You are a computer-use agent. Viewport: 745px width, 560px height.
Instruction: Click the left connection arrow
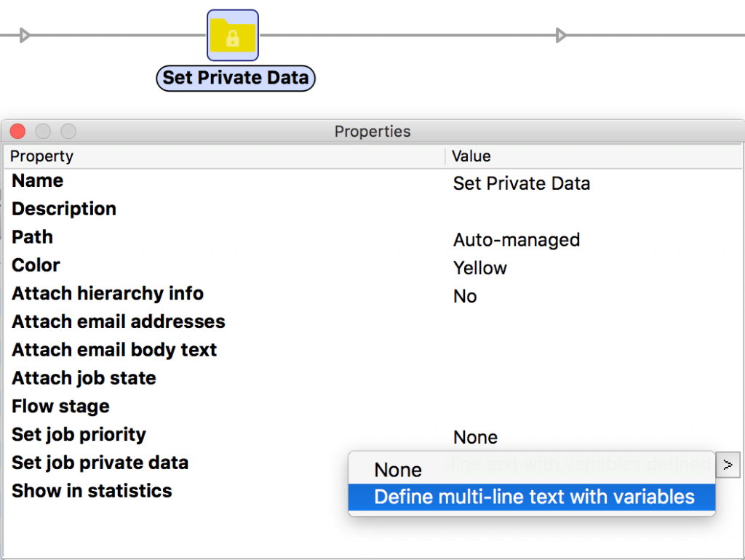pyautogui.click(x=25, y=35)
